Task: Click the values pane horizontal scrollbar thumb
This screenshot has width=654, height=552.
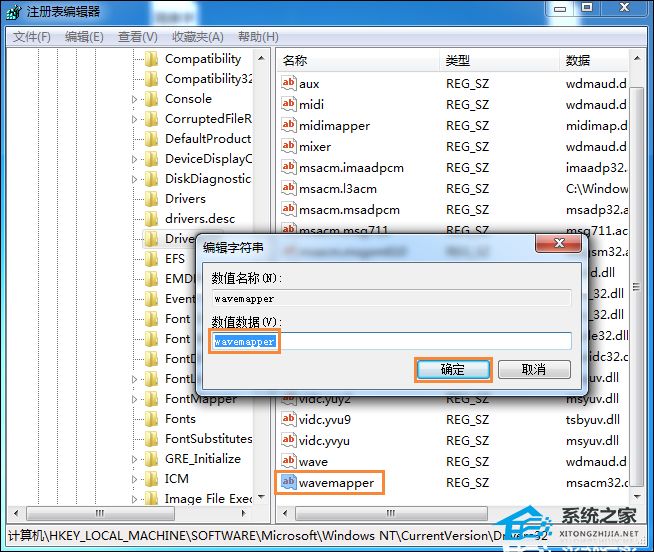Action: pos(391,513)
